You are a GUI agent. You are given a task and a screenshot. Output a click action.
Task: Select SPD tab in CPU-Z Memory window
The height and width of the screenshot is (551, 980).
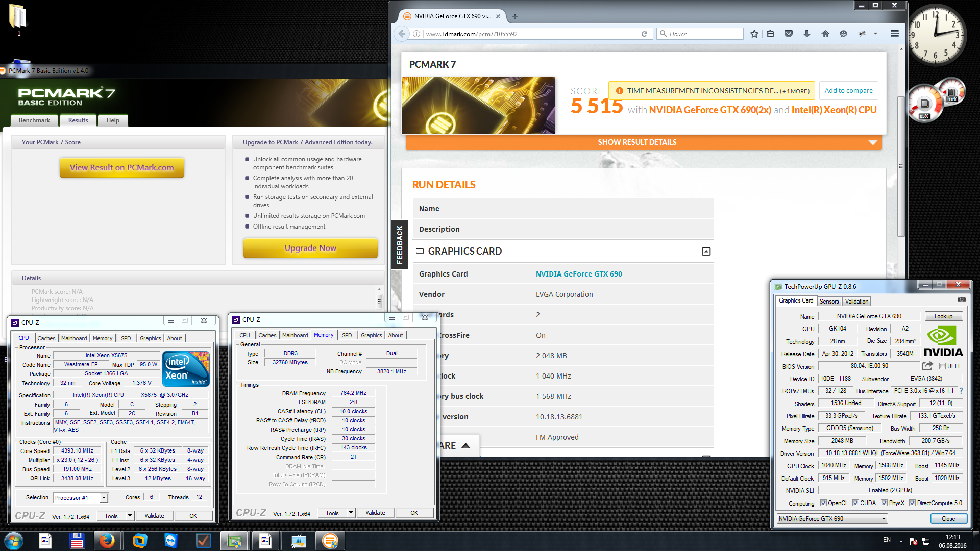347,335
